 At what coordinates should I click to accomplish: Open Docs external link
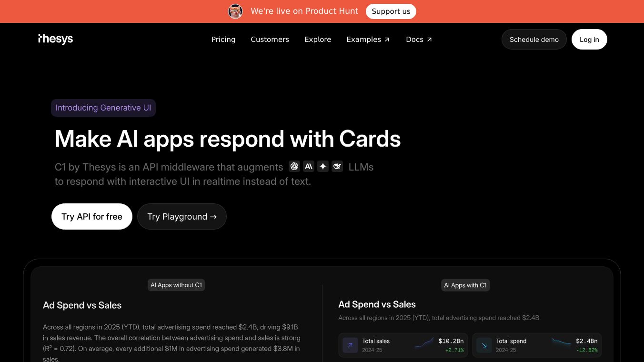(x=419, y=40)
